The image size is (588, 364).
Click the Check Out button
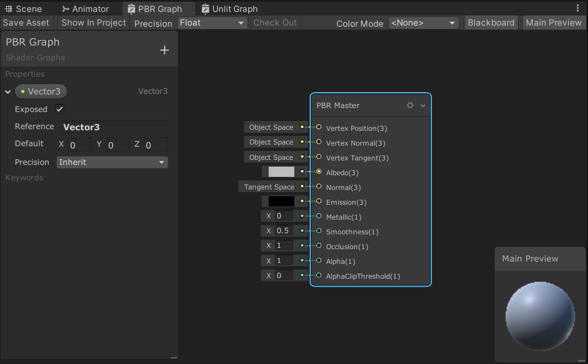click(x=275, y=23)
